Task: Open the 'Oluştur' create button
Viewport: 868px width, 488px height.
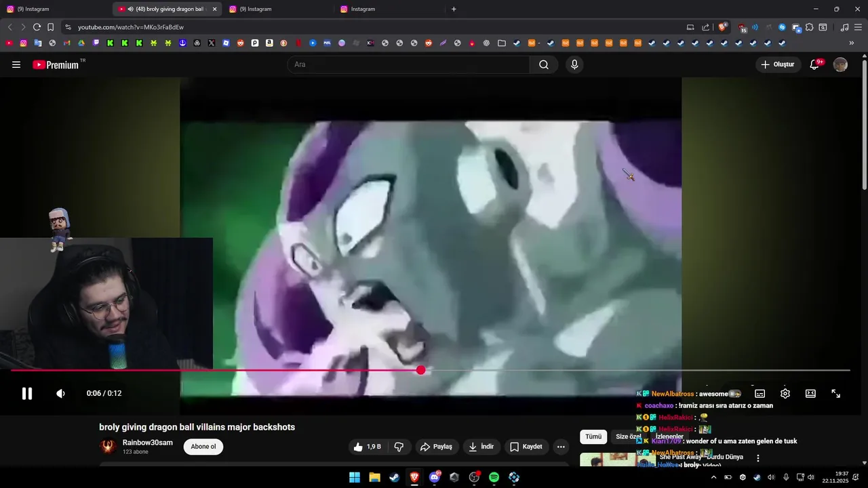Action: click(778, 64)
